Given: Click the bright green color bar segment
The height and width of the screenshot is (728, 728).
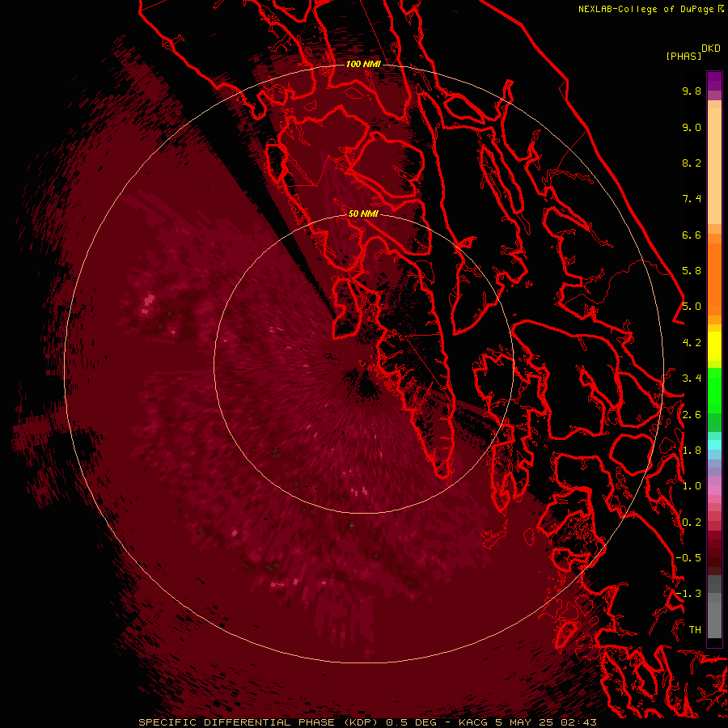Looking at the screenshot, I should click(x=714, y=389).
